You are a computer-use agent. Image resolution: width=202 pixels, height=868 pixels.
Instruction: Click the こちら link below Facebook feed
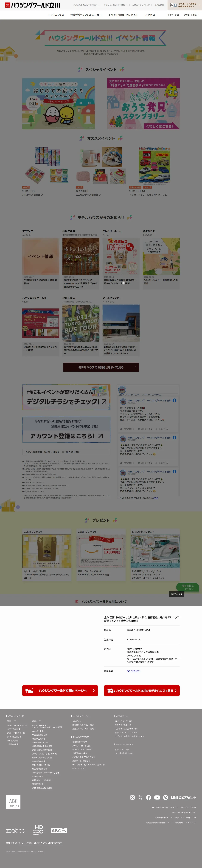point(156,498)
